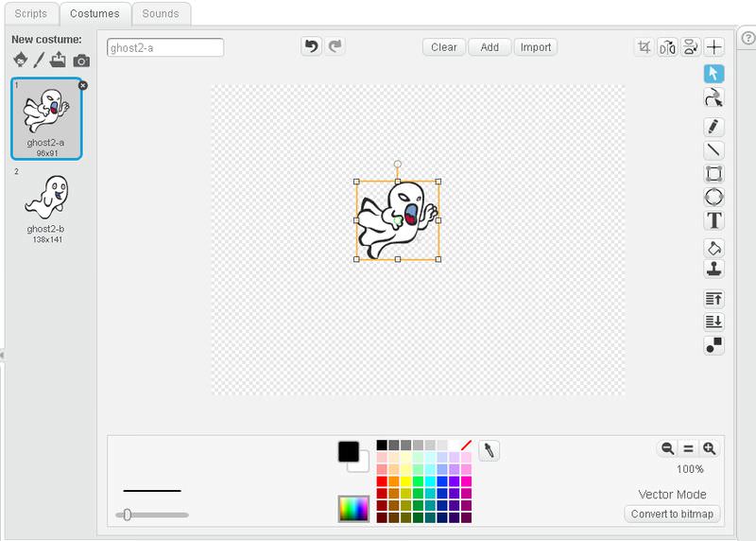756x541 pixels.
Task: Click the Clear button
Action: pyautogui.click(x=443, y=47)
